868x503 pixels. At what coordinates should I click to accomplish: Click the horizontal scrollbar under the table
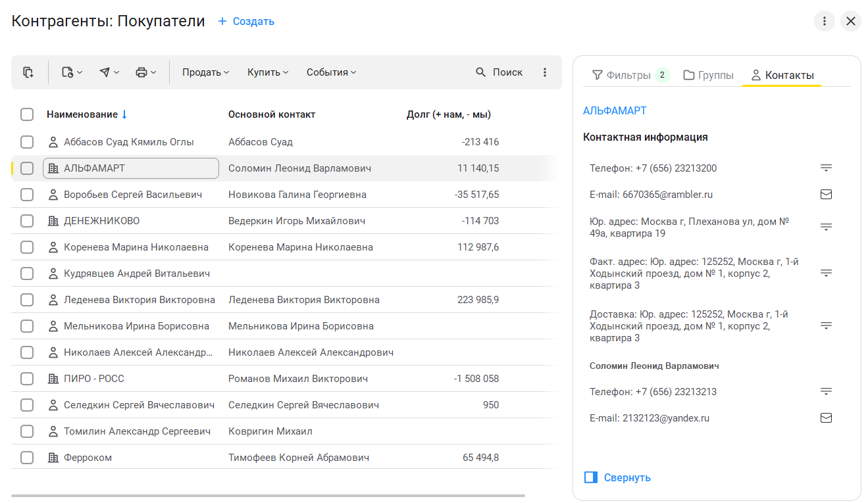[268, 495]
